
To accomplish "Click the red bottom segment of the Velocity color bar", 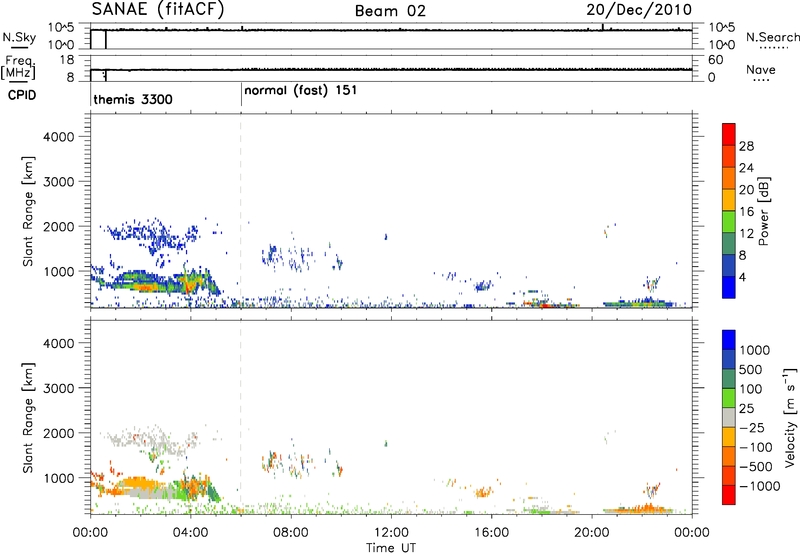I will (x=729, y=495).
